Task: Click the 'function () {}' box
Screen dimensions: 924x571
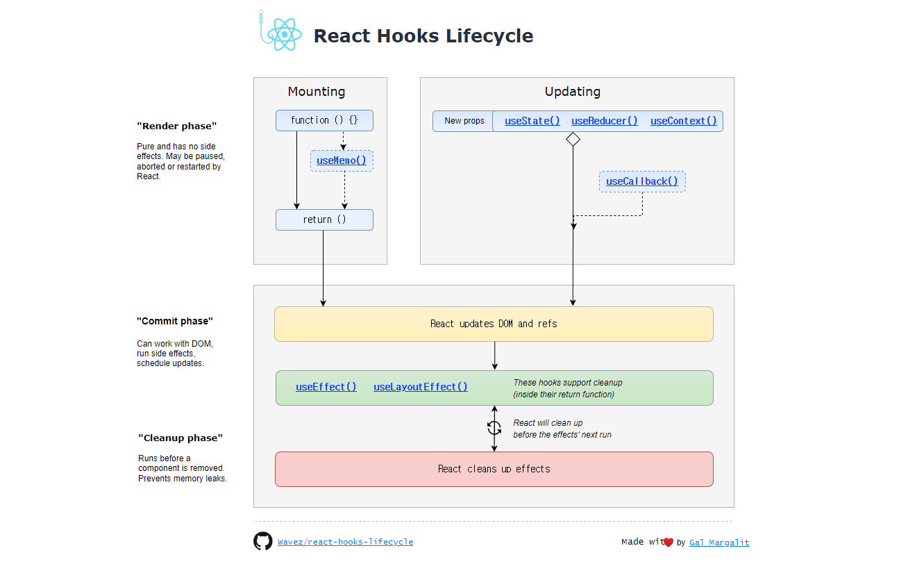Action: pyautogui.click(x=324, y=120)
